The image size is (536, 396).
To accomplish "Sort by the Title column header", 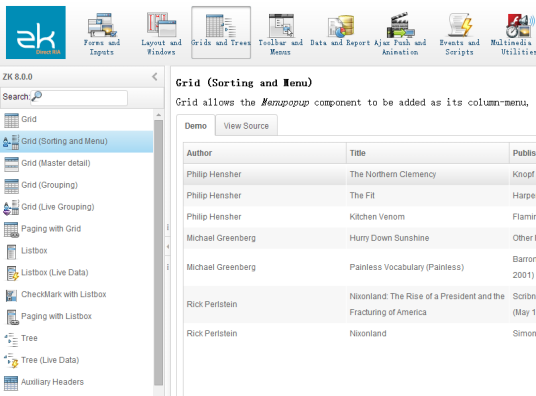I will pyautogui.click(x=428, y=153).
